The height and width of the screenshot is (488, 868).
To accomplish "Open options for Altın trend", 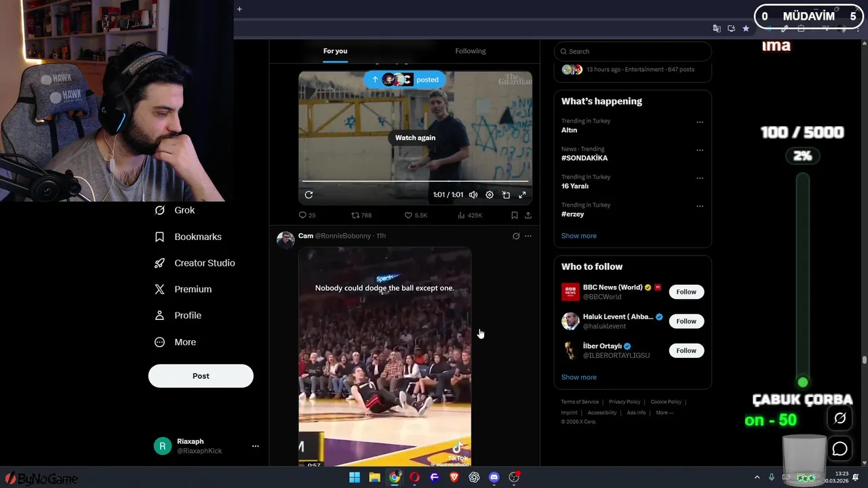I will click(x=700, y=123).
